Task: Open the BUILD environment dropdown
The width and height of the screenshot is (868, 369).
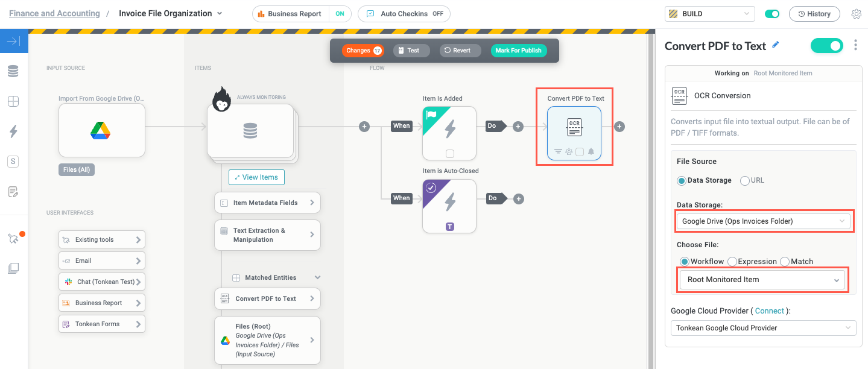Action: tap(709, 13)
